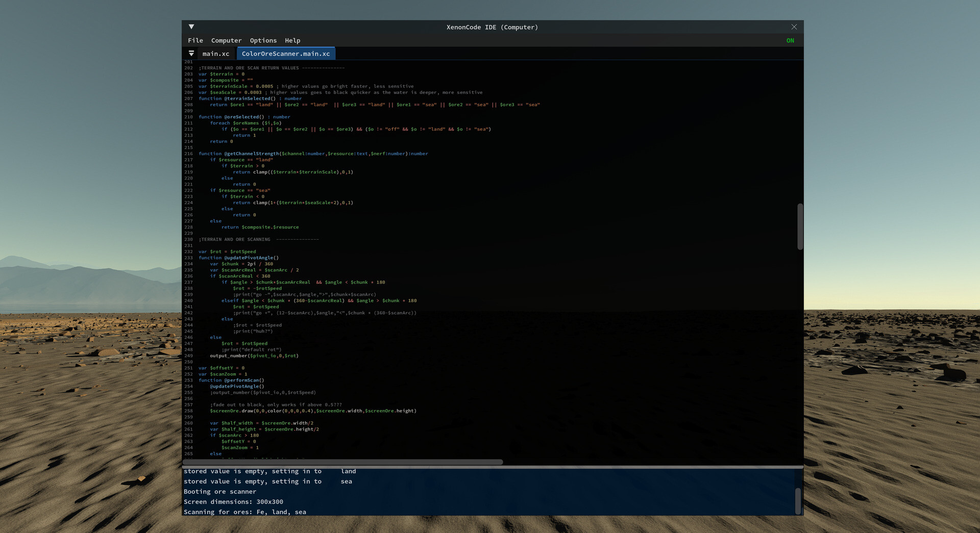Open the Options menu
This screenshot has height=533, width=980.
coord(263,40)
